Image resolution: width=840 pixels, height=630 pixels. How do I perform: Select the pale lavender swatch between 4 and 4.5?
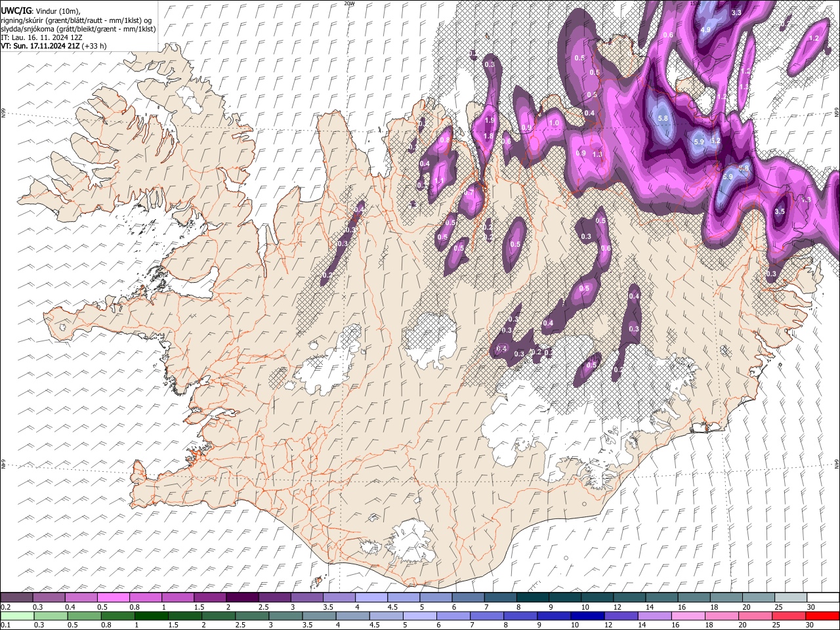tap(371, 598)
